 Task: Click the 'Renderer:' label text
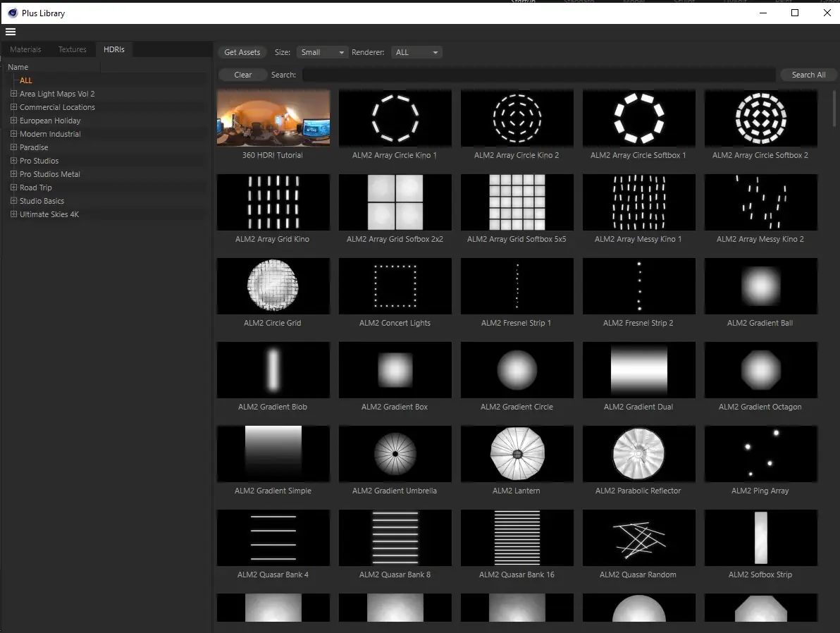click(x=368, y=53)
